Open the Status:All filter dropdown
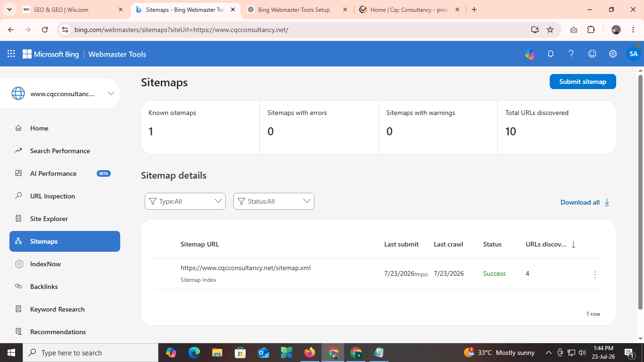Screen dimensions: 644x362 point(274,201)
